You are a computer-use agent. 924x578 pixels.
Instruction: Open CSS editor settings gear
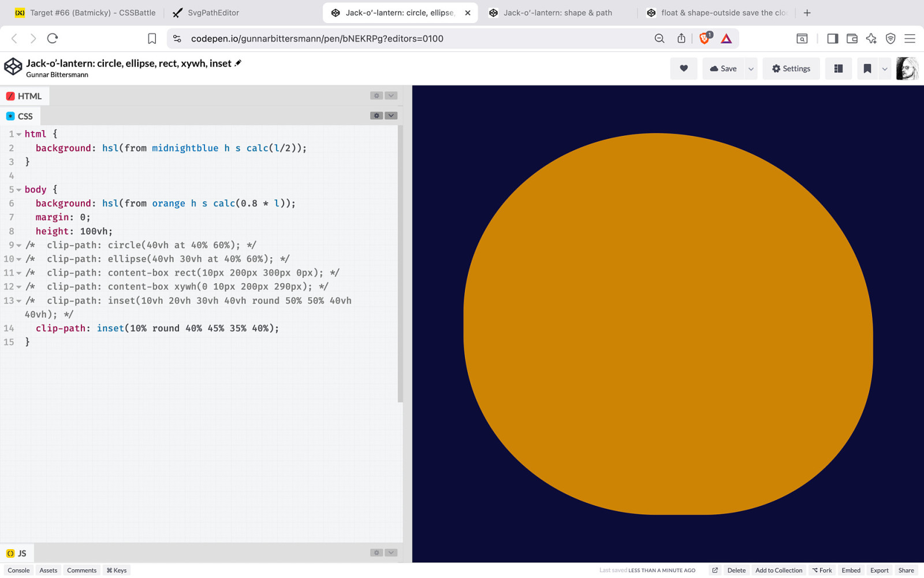tap(377, 116)
